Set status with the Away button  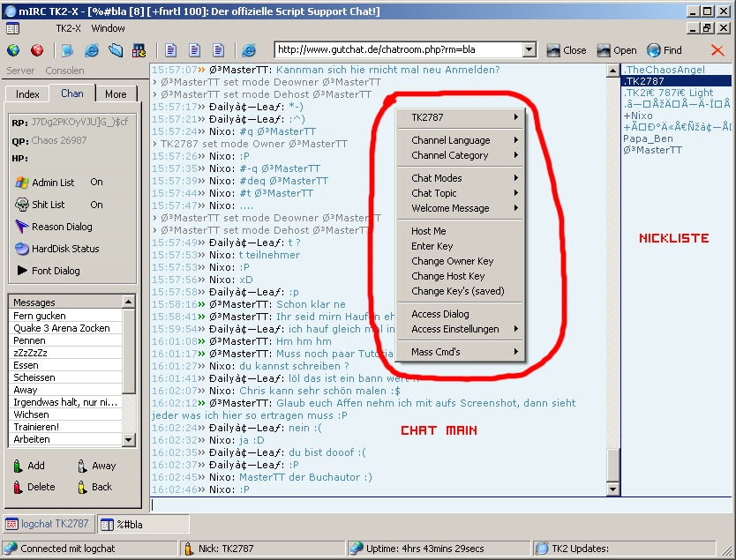coord(103,466)
